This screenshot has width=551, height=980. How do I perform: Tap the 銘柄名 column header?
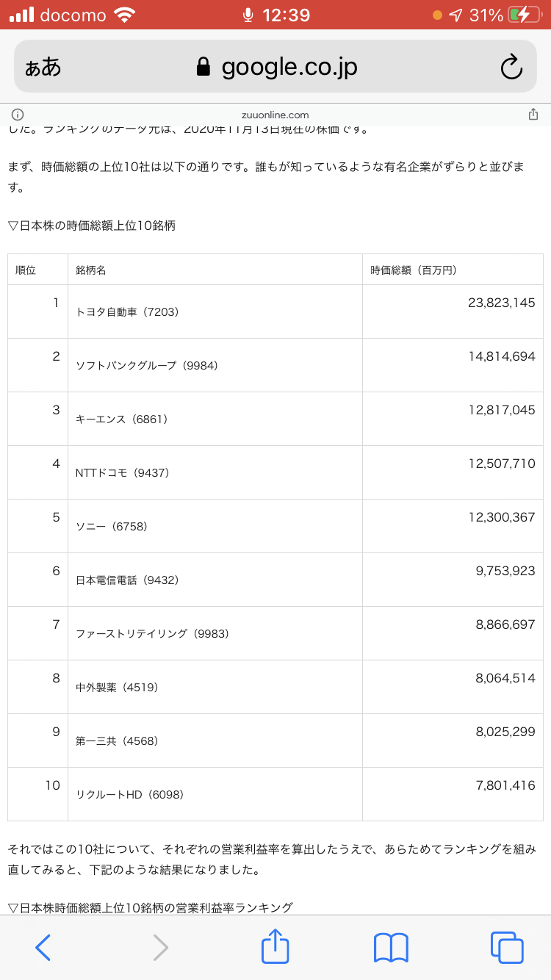pyautogui.click(x=91, y=270)
